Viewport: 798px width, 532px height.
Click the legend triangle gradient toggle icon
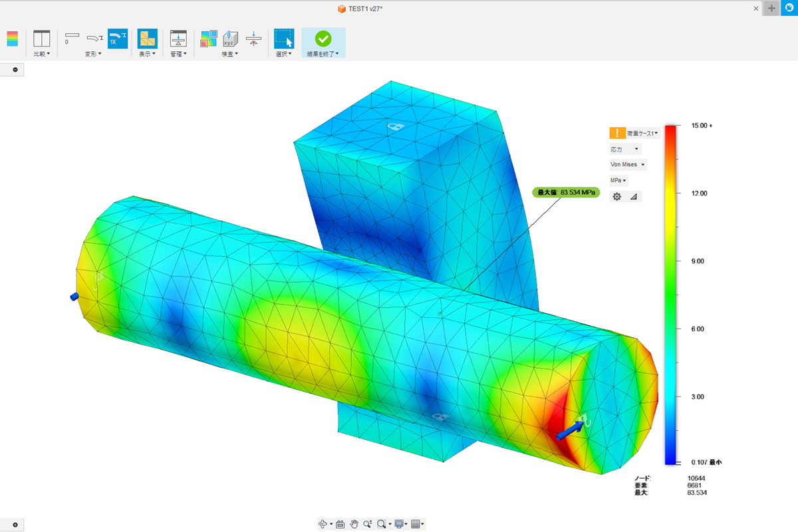tap(633, 197)
